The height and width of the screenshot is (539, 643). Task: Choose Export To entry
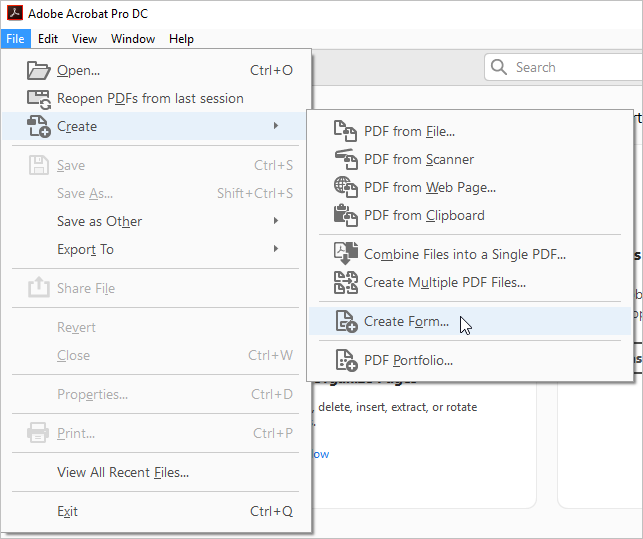coord(155,249)
